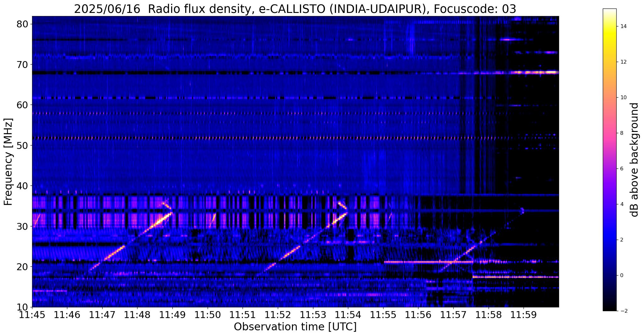Click the 11:56 time tick label
This screenshot has width=644, height=336.
[418, 315]
